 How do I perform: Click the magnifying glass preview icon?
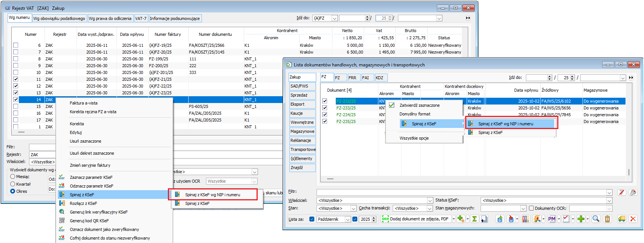596,219
